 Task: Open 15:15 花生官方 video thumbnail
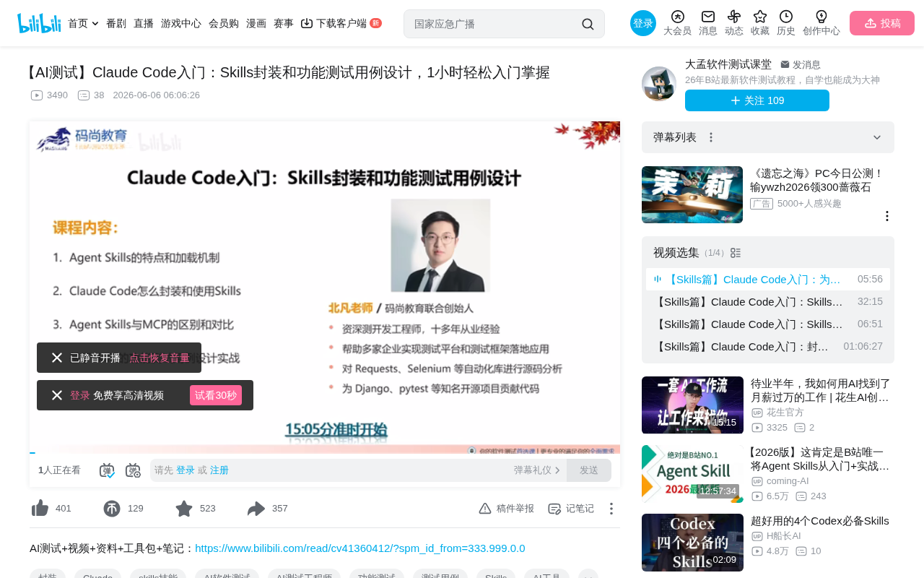click(692, 405)
